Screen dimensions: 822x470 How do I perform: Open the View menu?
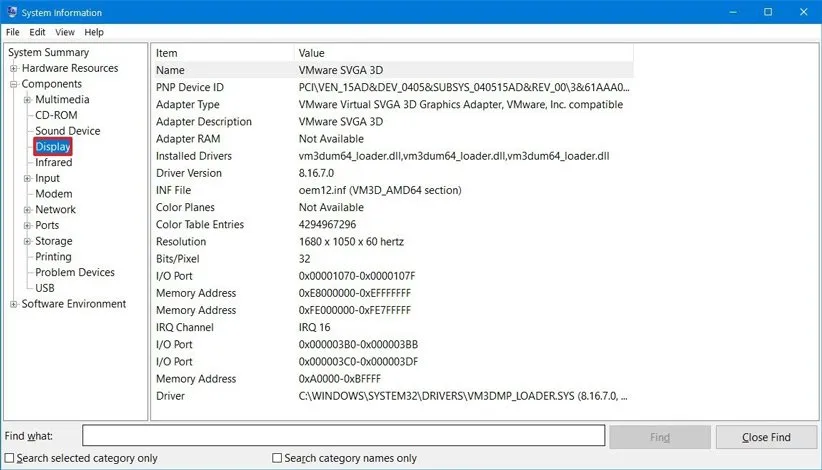[65, 32]
